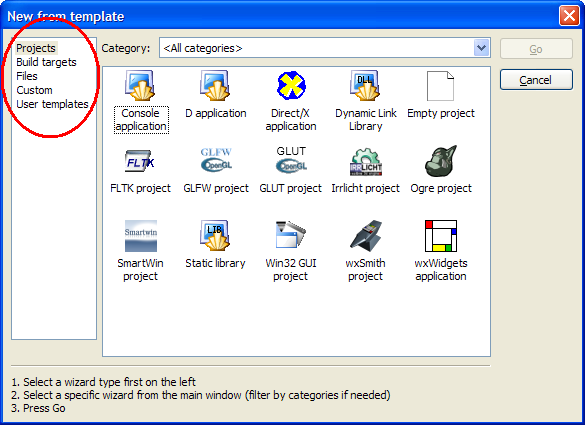The image size is (585, 425).
Task: Click the Go button
Action: 536,49
